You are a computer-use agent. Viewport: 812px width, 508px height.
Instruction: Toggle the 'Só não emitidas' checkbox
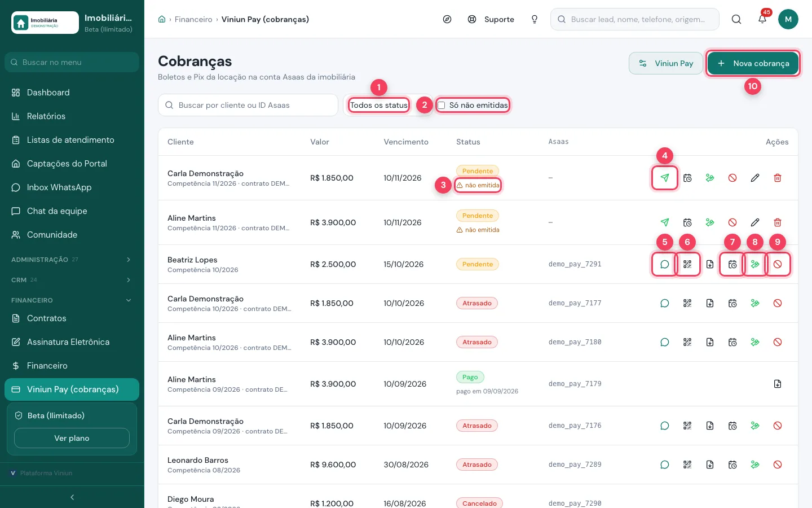pyautogui.click(x=442, y=105)
